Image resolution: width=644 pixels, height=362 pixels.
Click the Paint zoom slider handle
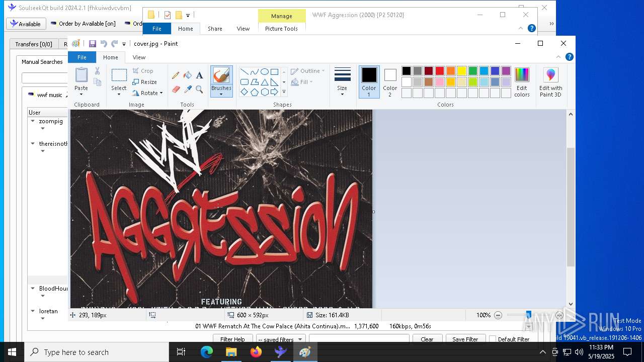[x=528, y=315]
